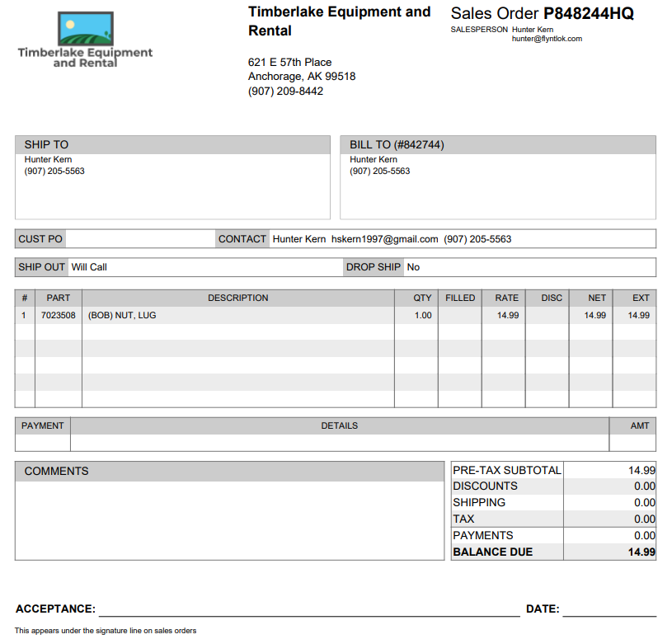Click the EXT cell value 14.99

coord(638,316)
